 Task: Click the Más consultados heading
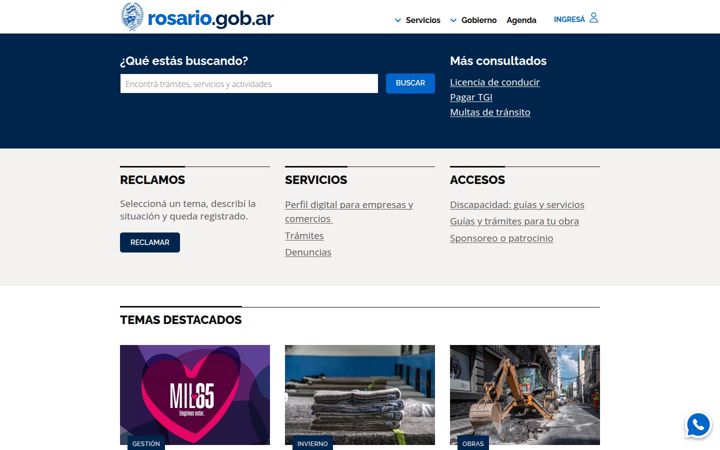click(x=498, y=61)
